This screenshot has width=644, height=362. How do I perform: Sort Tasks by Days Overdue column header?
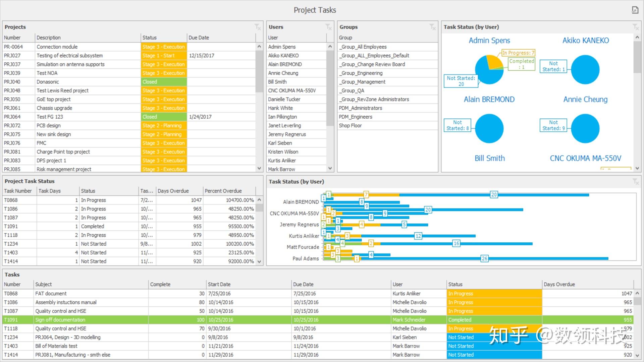point(559,284)
